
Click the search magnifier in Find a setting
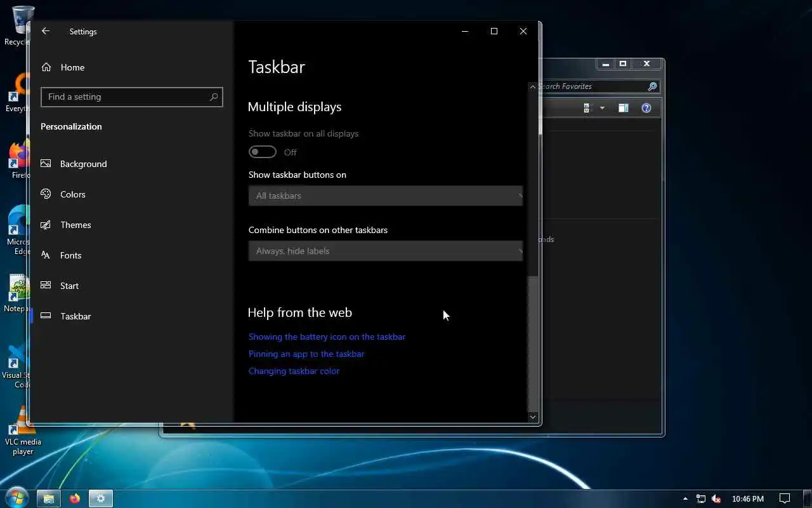(x=214, y=97)
